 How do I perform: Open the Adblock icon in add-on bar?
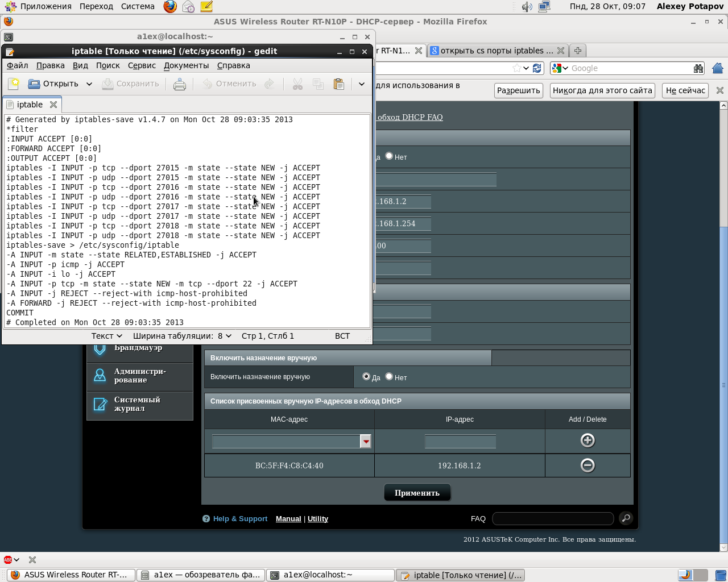(8, 560)
